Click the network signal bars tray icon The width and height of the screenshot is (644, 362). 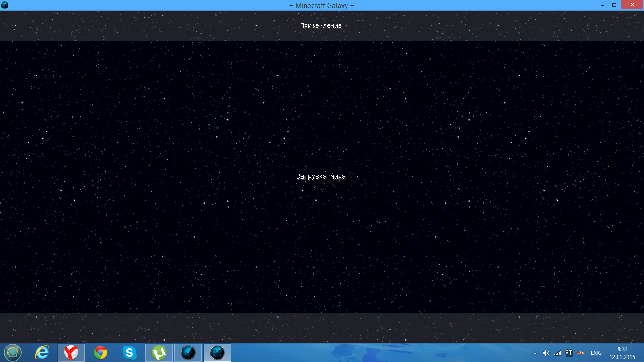[x=558, y=353]
